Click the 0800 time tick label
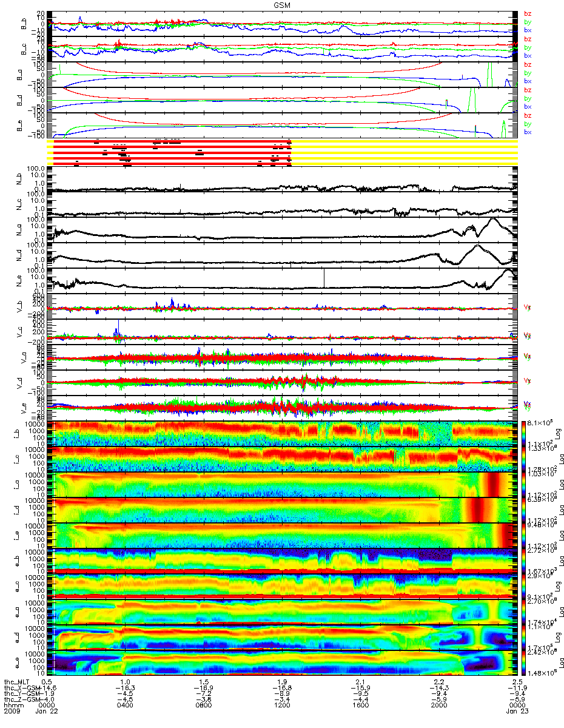The width and height of the screenshot is (564, 728). tap(203, 705)
